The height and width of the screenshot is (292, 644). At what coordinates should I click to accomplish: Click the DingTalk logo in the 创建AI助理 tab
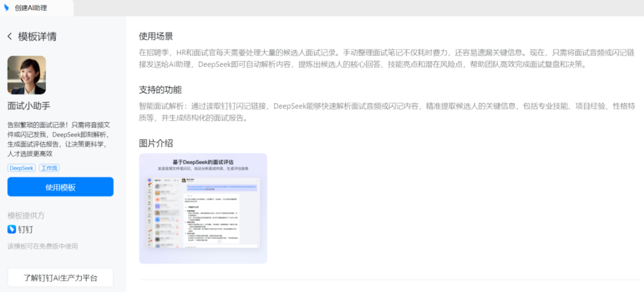point(7,8)
